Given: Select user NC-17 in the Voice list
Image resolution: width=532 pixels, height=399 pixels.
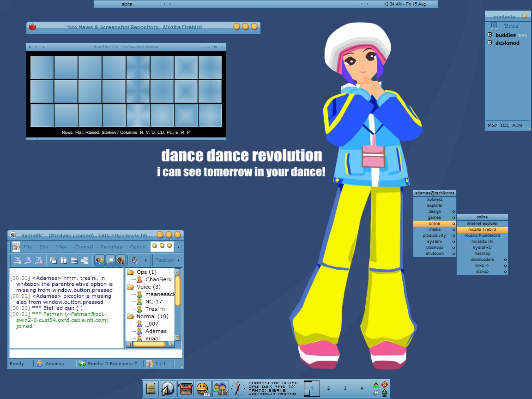Looking at the screenshot, I should pos(154,301).
